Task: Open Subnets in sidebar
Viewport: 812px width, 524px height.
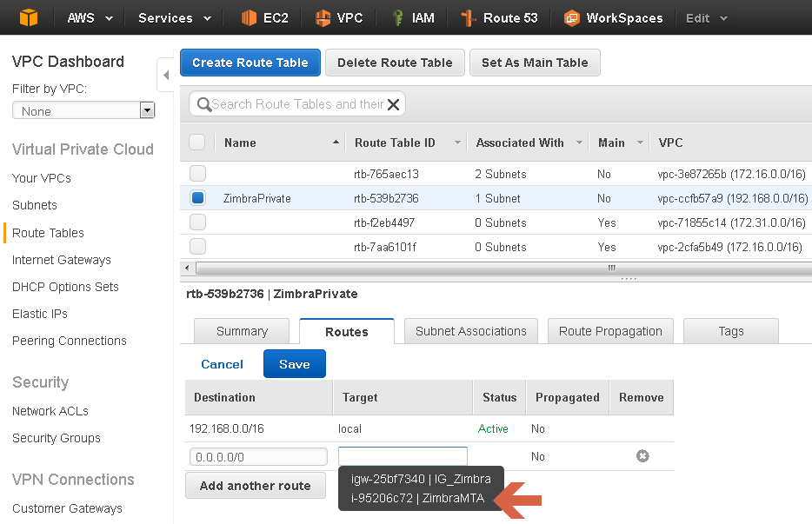Action: point(35,205)
